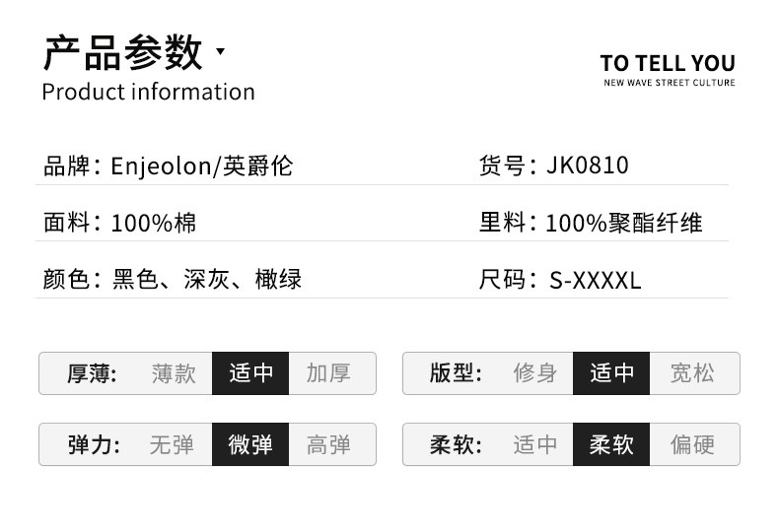Image resolution: width=779 pixels, height=532 pixels.
Task: Click the size range S-XXXXL
Action: tap(595, 280)
